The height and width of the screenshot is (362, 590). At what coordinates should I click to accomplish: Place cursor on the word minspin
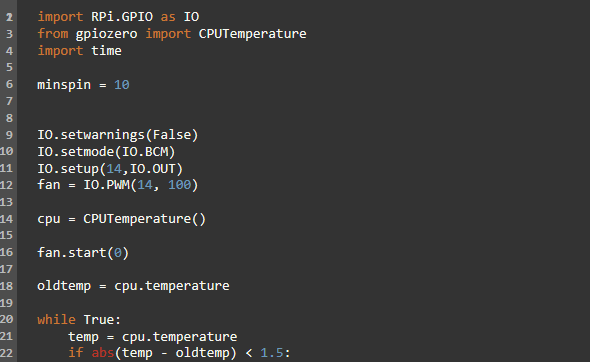[64, 85]
